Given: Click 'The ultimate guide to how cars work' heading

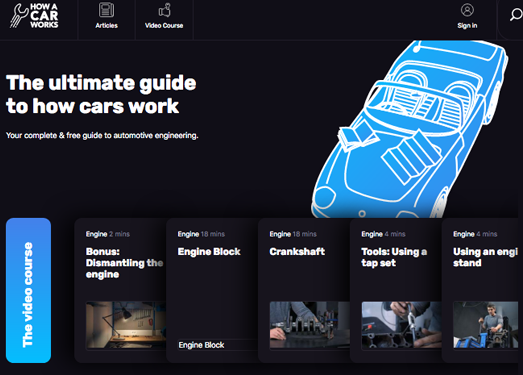Looking at the screenshot, I should click(x=101, y=94).
